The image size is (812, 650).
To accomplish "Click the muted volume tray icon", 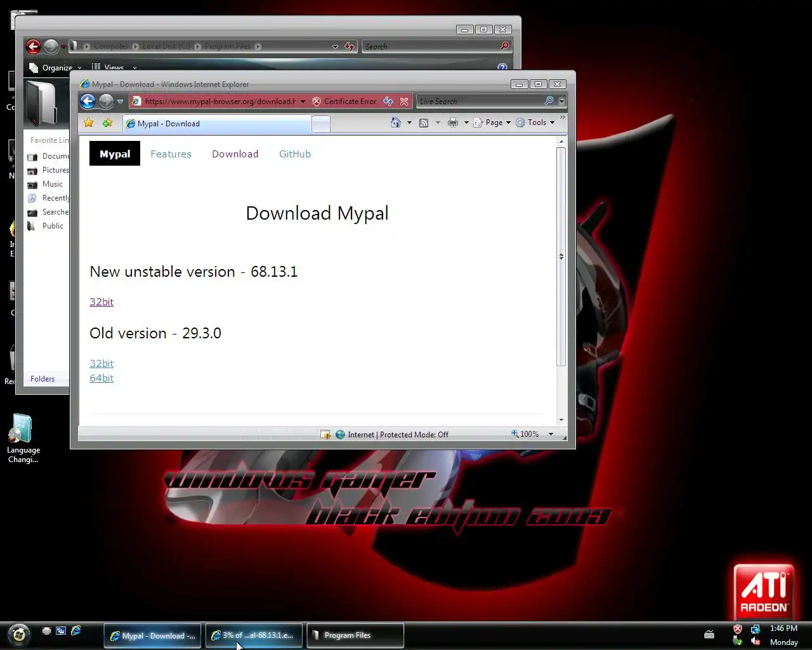I will [x=755, y=642].
